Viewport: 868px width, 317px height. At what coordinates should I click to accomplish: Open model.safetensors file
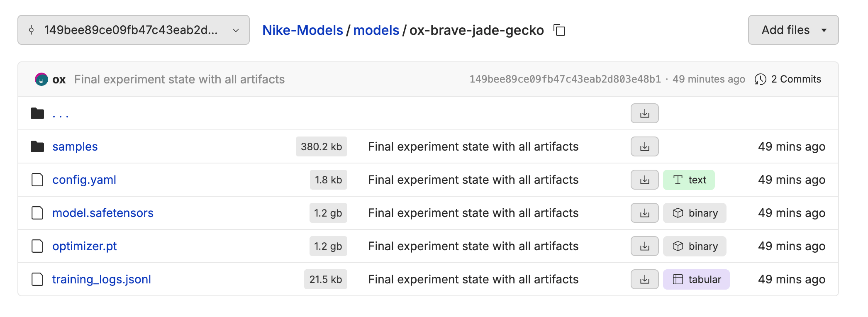pos(103,213)
